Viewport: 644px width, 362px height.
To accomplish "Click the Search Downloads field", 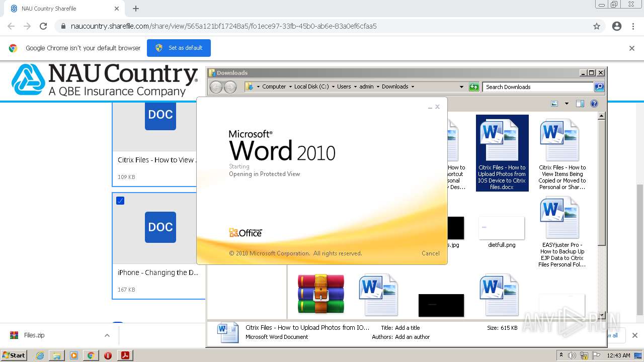I will click(537, 87).
